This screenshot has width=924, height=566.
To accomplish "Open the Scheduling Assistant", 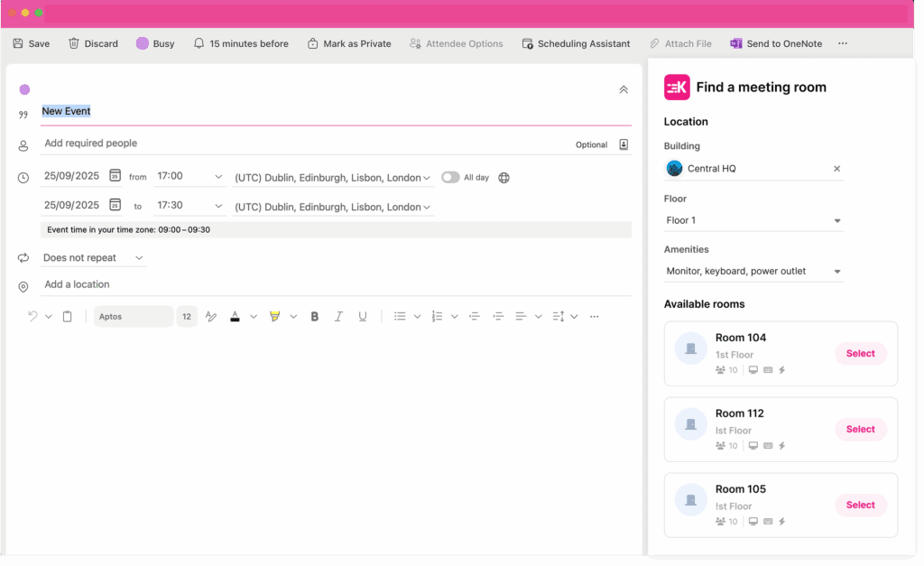I will [x=576, y=42].
